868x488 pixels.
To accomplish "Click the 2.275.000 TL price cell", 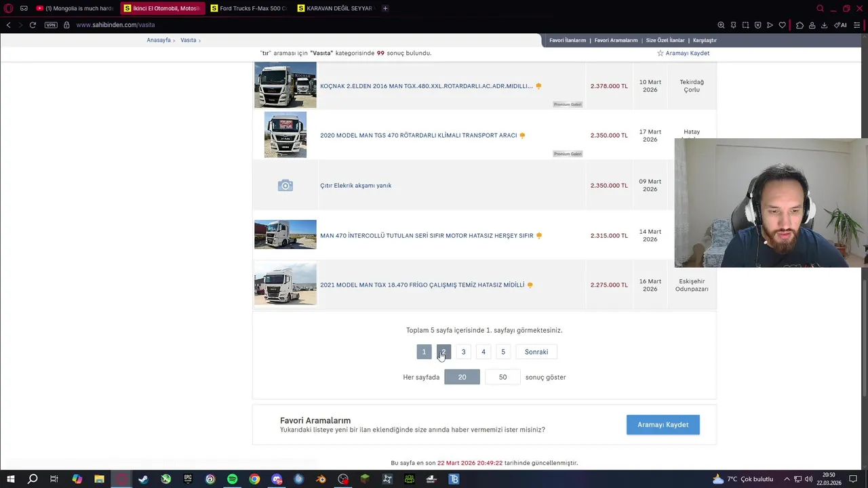I will coord(609,285).
